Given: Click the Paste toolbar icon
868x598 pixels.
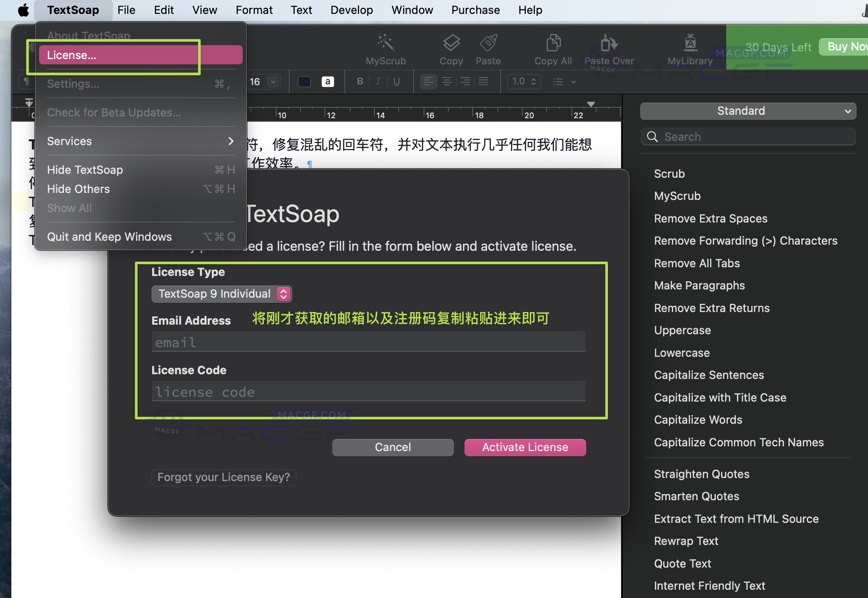Looking at the screenshot, I should (488, 48).
